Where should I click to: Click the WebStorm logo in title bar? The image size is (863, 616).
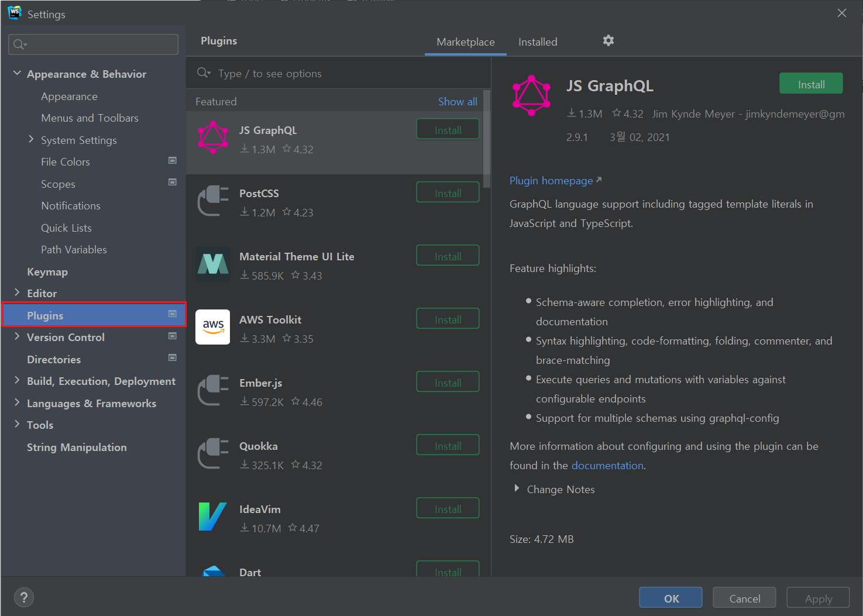(15, 13)
